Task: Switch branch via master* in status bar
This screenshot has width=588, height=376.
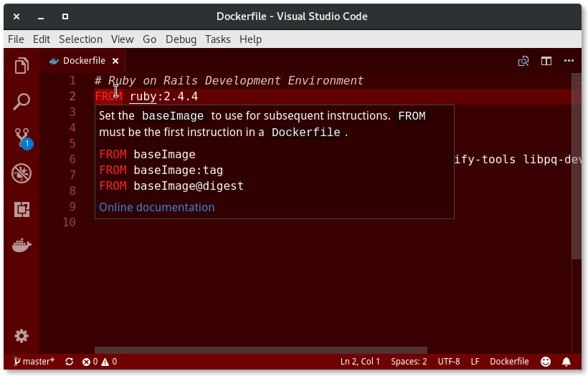Action: click(x=34, y=362)
